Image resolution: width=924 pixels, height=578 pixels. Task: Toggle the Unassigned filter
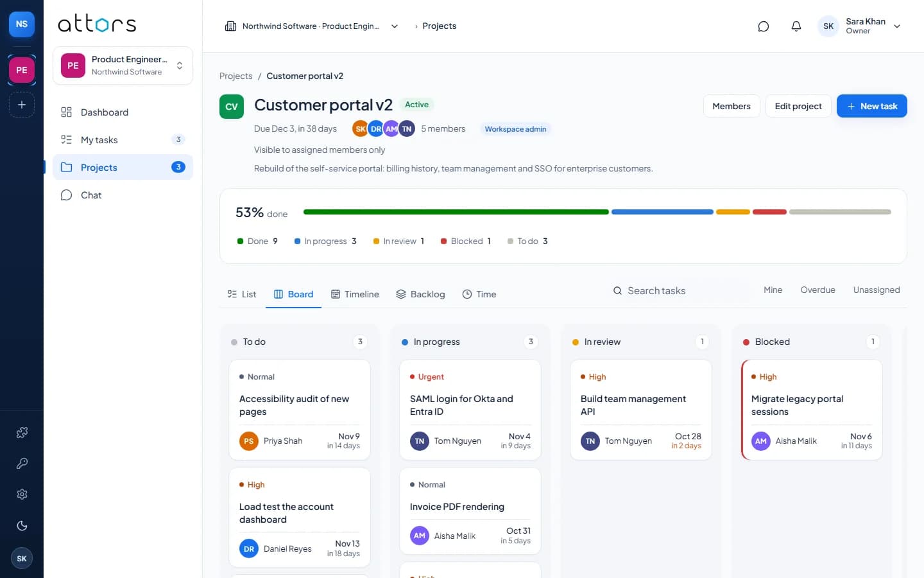point(877,290)
